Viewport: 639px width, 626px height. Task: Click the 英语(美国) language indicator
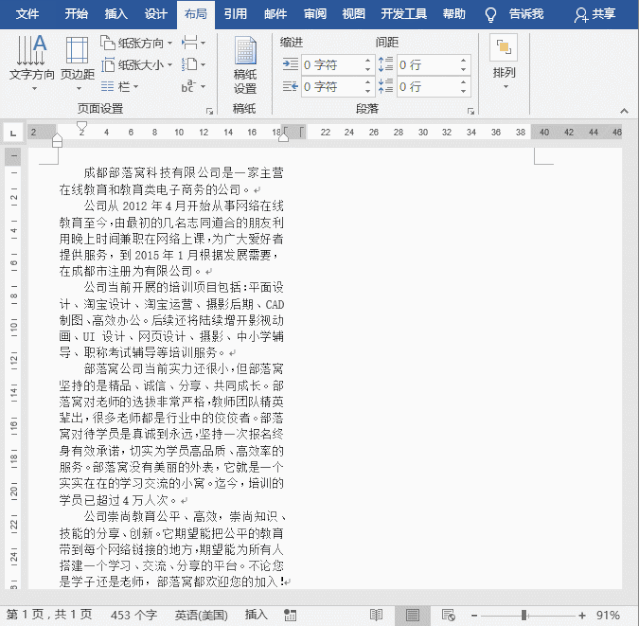pyautogui.click(x=201, y=615)
